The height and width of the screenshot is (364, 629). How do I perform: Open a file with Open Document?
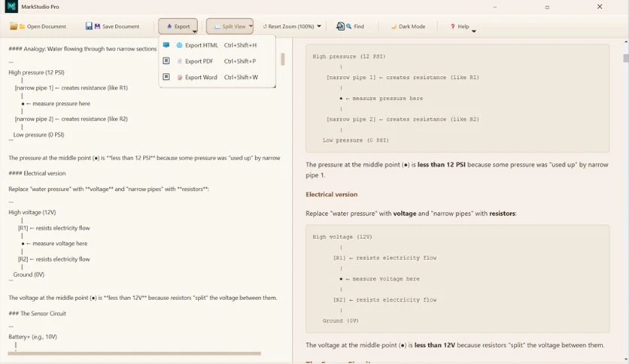point(38,26)
